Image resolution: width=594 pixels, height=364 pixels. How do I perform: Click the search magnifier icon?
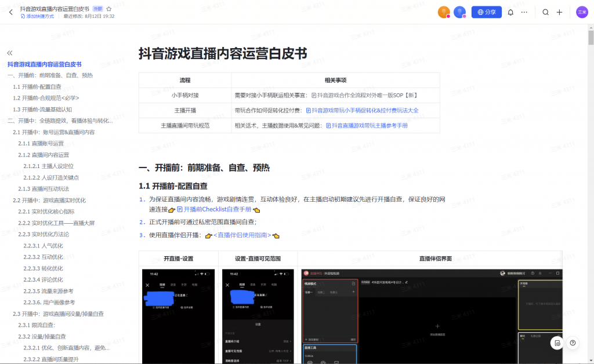click(546, 12)
